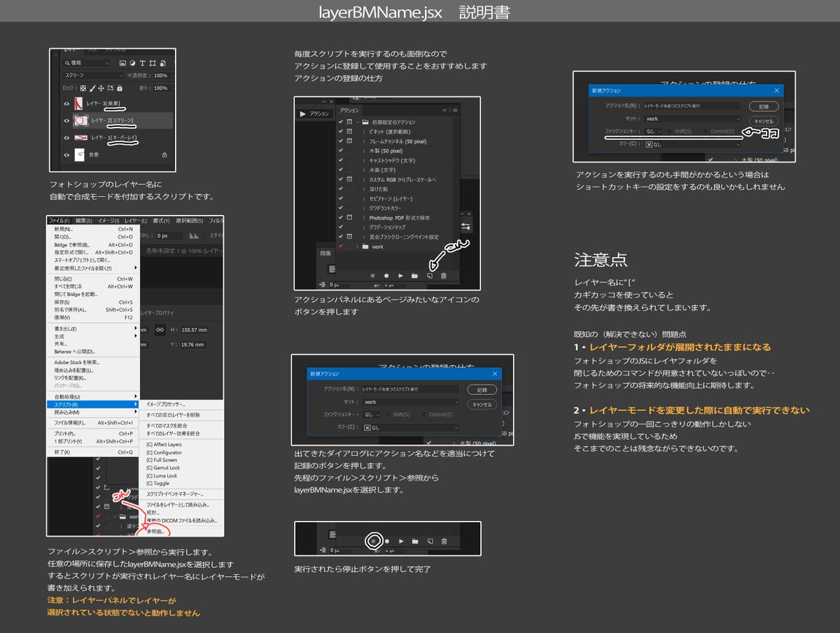Click the collapse double-arrow icon of Actions panel
This screenshot has width=840, height=633.
click(444, 110)
